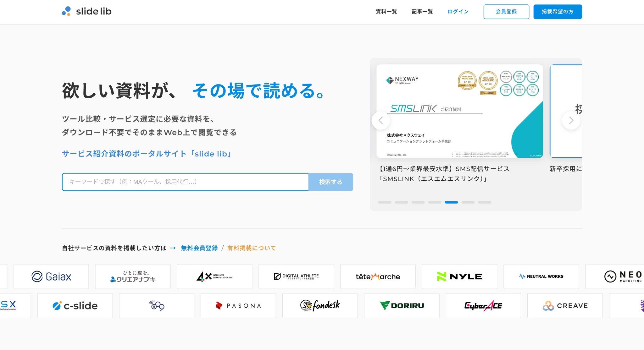This screenshot has height=350, width=644.
Task: Click the c-slide logo card
Action: (x=75, y=306)
